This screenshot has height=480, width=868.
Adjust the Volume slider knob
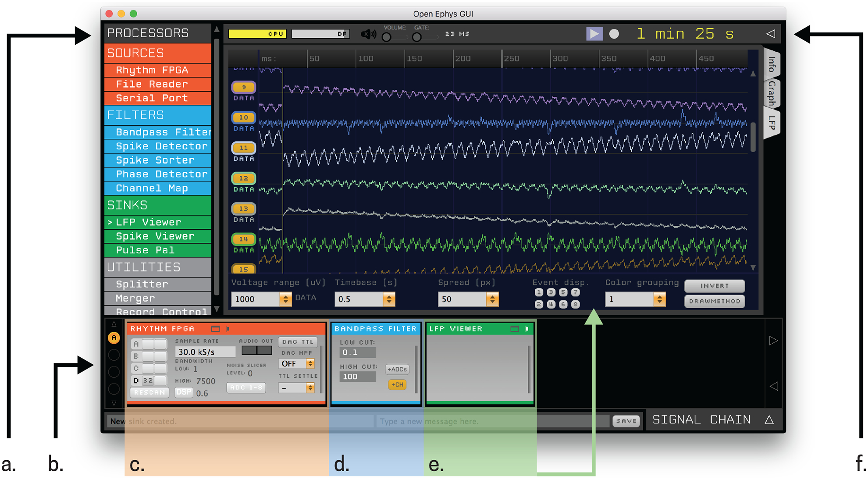tap(387, 37)
